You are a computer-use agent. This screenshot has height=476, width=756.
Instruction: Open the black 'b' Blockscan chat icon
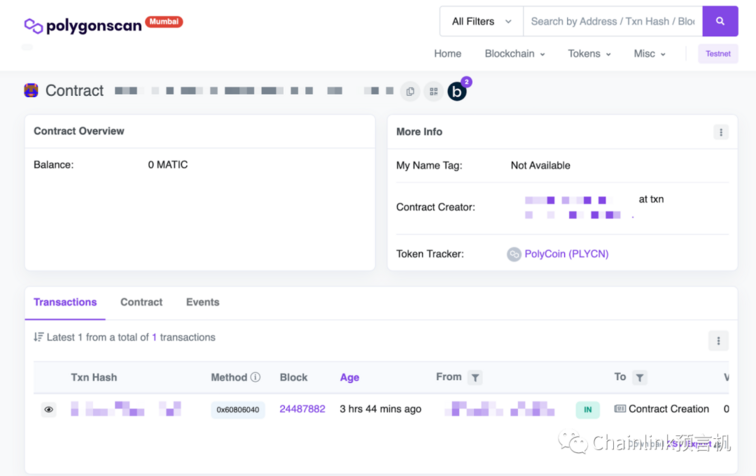457,91
